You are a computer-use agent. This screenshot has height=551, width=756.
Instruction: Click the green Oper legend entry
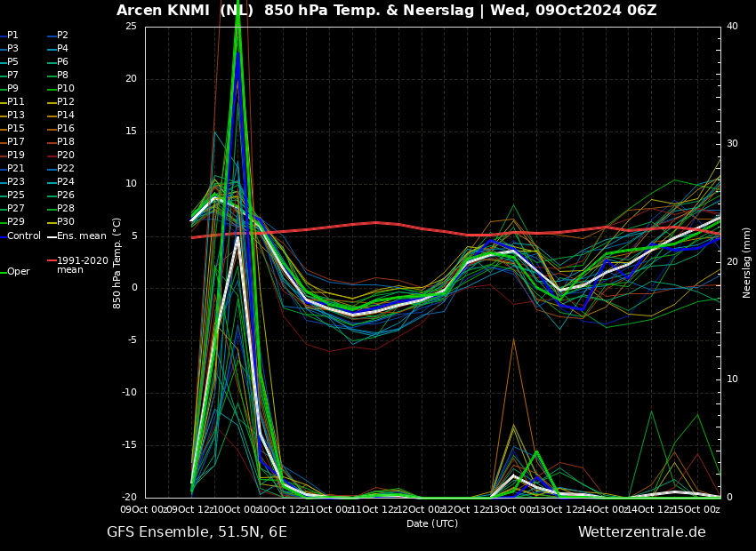18,272
